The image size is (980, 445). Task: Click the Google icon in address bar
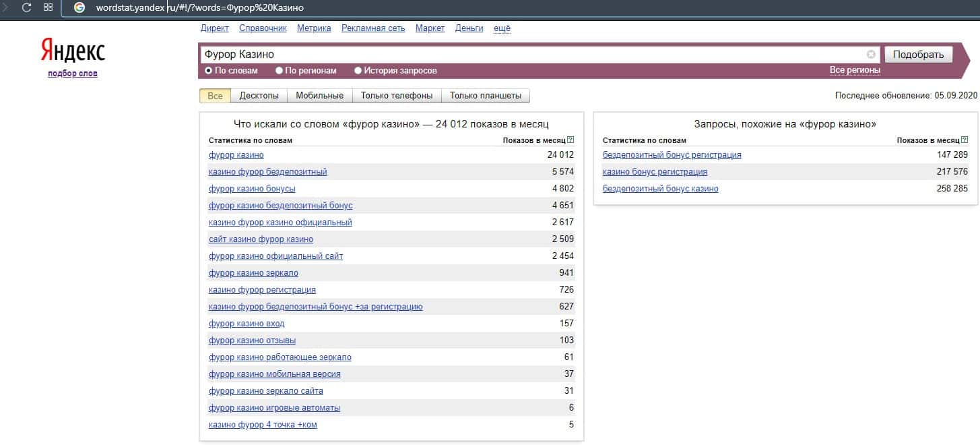point(79,7)
